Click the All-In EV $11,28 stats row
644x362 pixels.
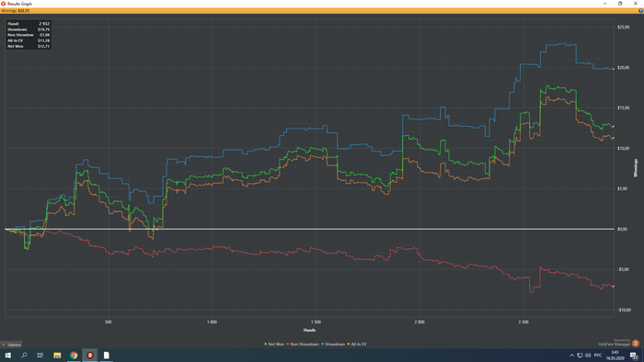[x=29, y=40]
